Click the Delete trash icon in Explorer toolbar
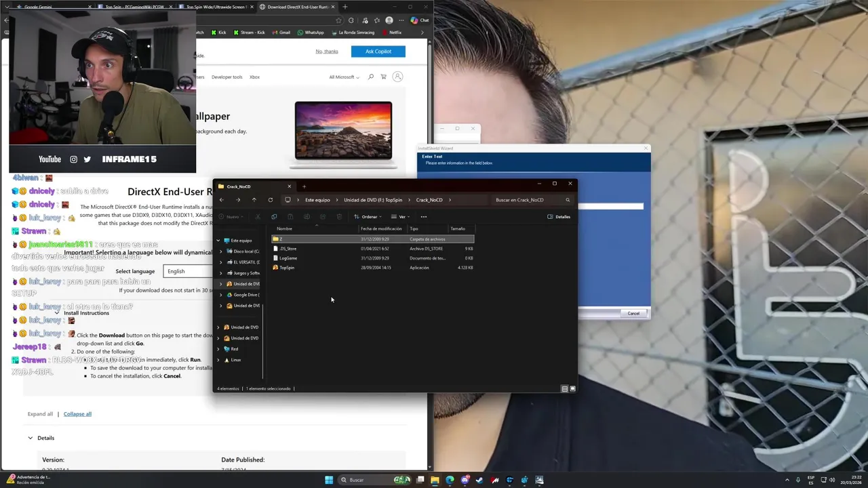868x488 pixels. (x=339, y=217)
